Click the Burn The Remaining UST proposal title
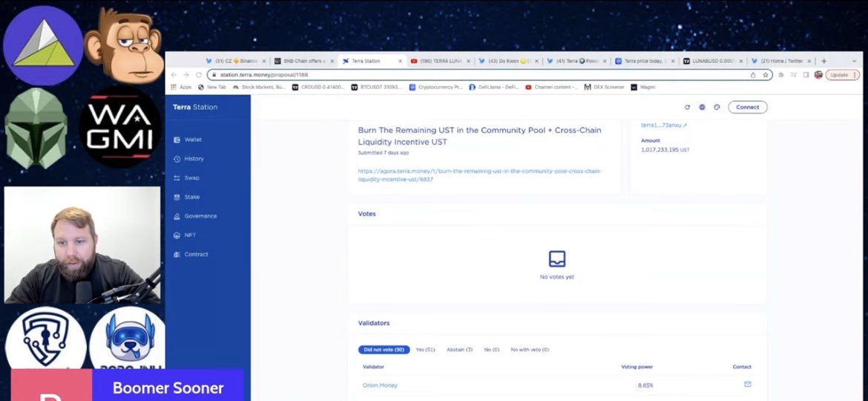This screenshot has width=868, height=401. click(x=479, y=136)
